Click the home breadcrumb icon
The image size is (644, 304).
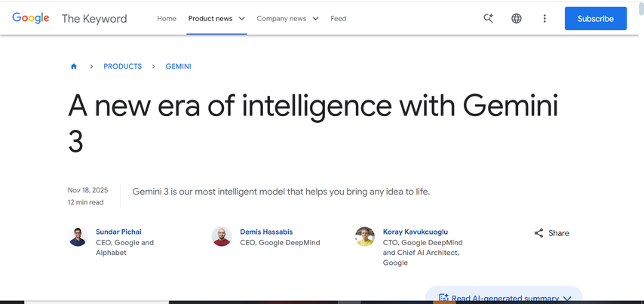click(x=74, y=66)
